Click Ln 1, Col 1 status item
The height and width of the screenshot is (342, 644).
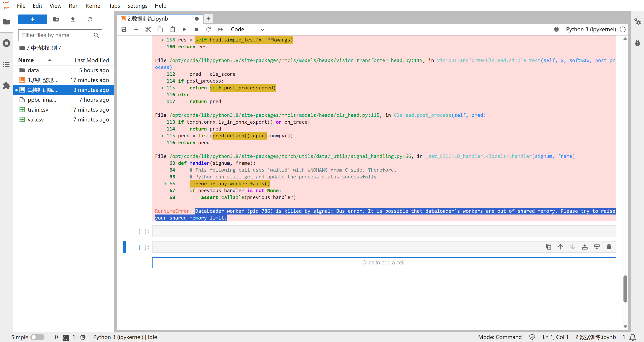tap(555, 337)
